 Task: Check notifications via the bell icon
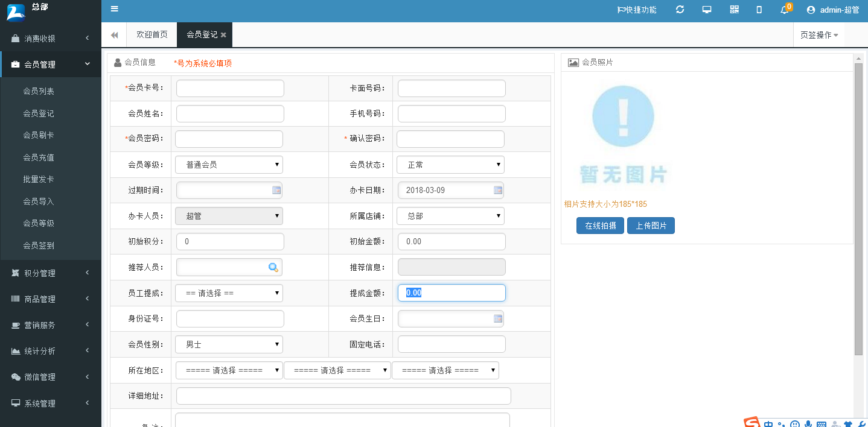pos(783,10)
